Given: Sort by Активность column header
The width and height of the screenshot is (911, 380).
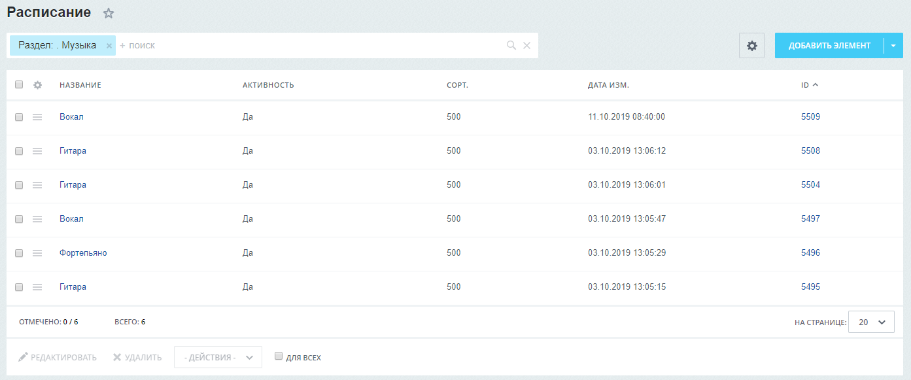Looking at the screenshot, I should 268,85.
